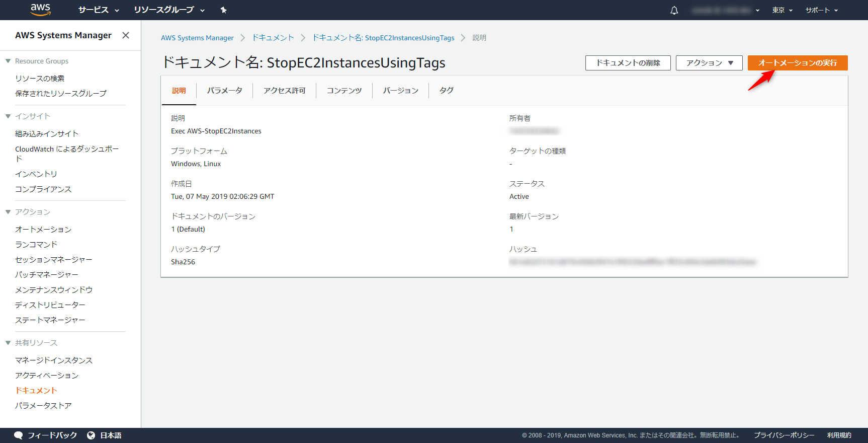Viewport: 868px width, 443px height.
Task: Open ディストリビューター in sidebar
Action: click(50, 305)
